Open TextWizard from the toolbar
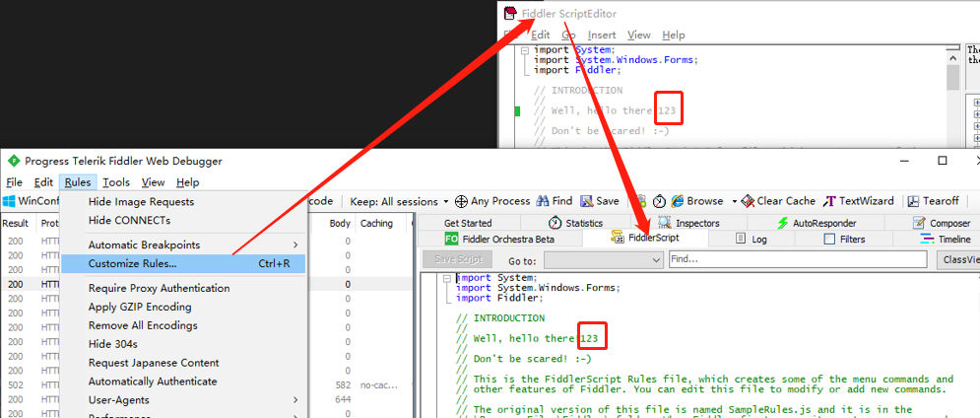Viewport: 980px width, 418px height. 859,201
